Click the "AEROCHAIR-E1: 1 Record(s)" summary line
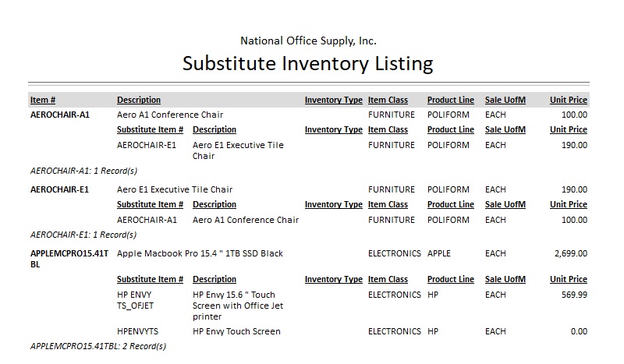The height and width of the screenshot is (364, 624). [x=83, y=235]
